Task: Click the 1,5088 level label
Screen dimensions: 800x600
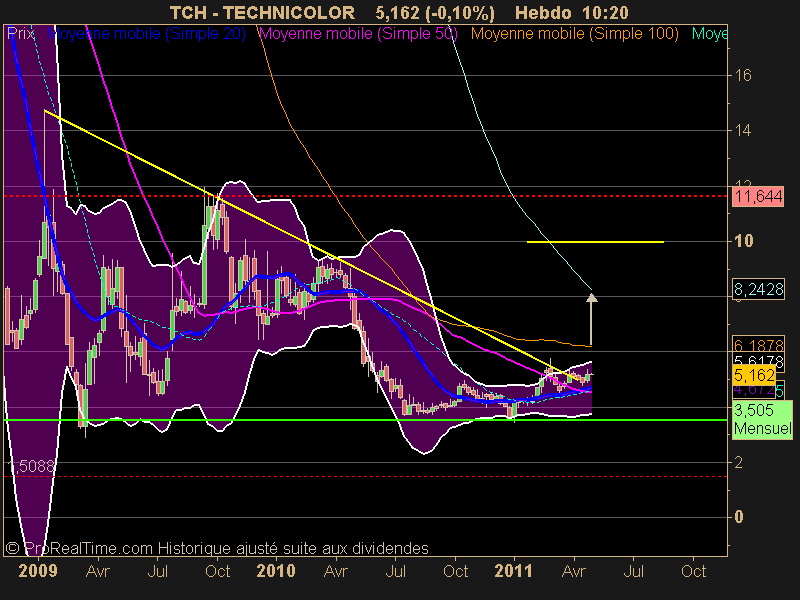Action: coord(31,466)
